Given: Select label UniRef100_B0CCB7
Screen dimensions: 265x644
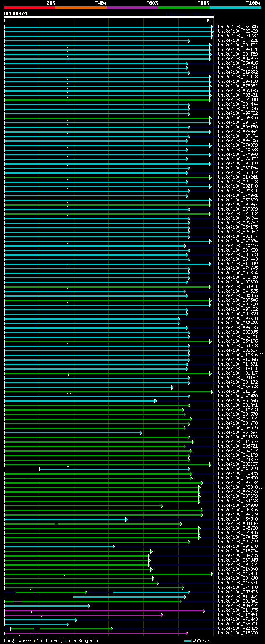Looking at the screenshot, I should (x=238, y=464).
